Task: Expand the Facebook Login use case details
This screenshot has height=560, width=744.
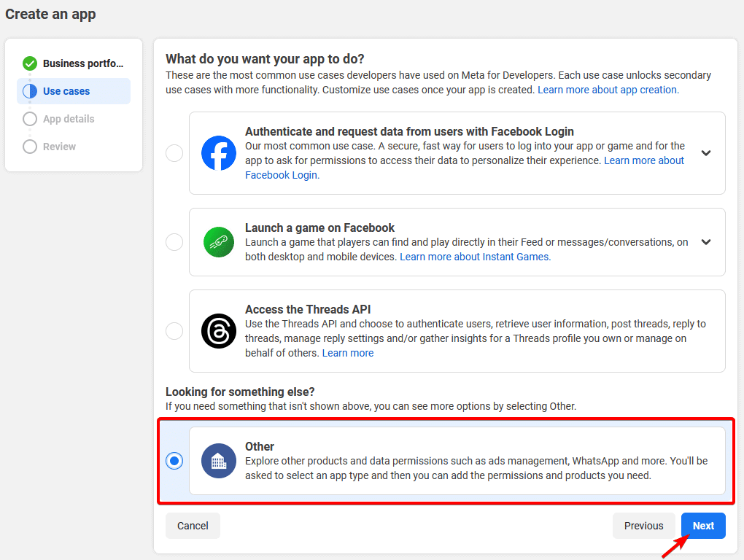Action: pyautogui.click(x=705, y=153)
